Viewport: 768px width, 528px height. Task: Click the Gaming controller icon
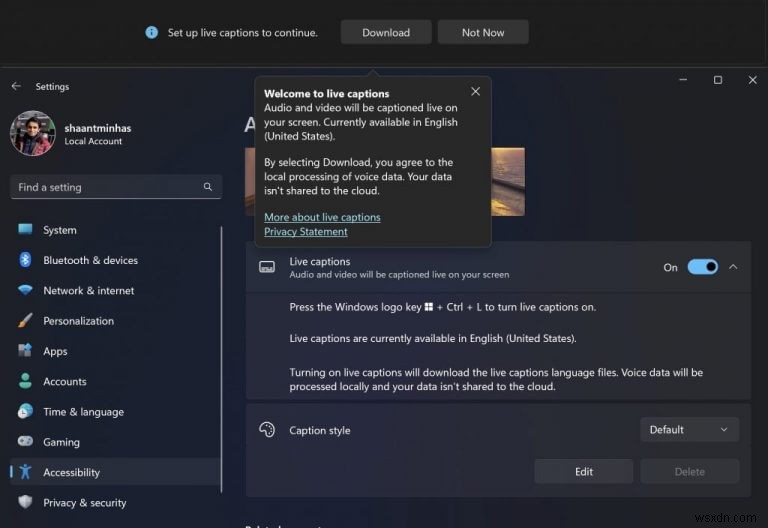point(25,441)
